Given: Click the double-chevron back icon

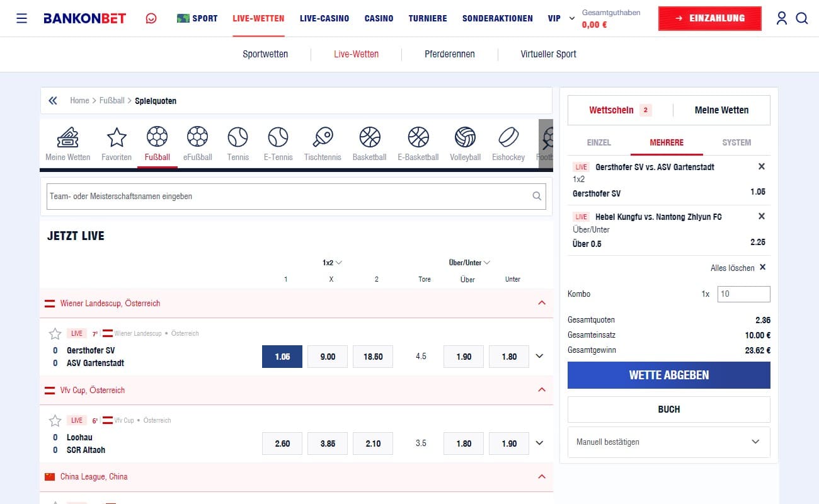Looking at the screenshot, I should tap(53, 100).
